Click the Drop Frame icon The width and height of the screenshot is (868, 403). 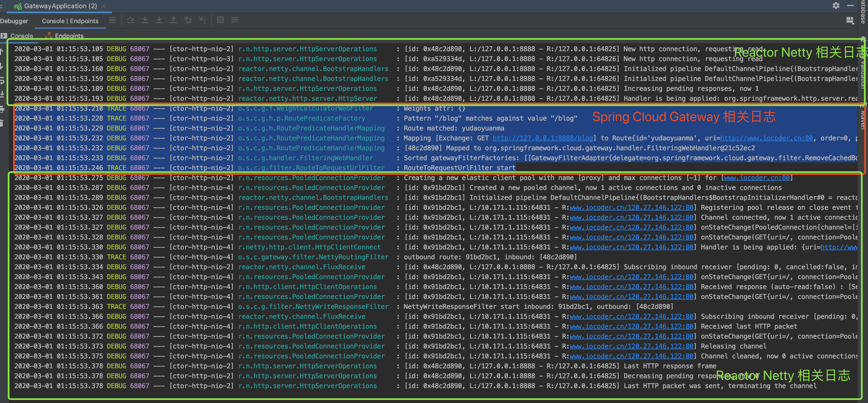tap(188, 20)
